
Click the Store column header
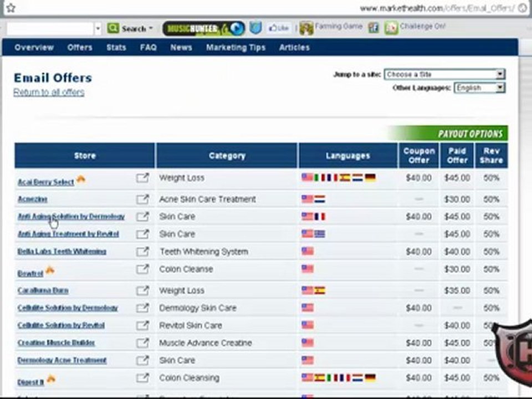pyautogui.click(x=85, y=156)
